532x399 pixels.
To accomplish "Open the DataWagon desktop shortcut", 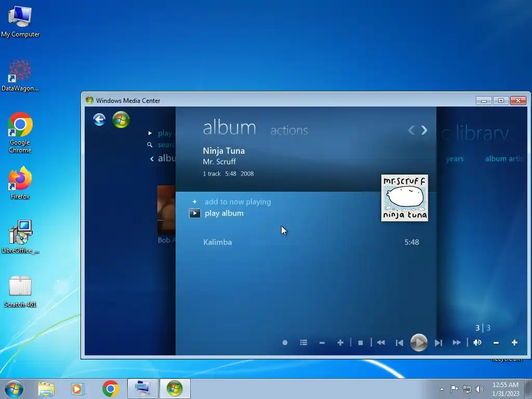I will [20, 75].
